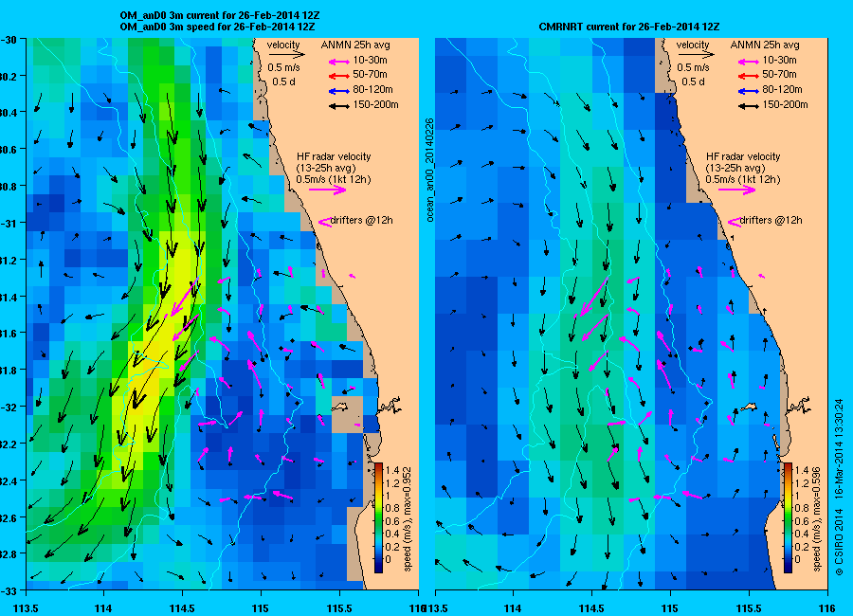
Task: Click the black velocity scale arrow in right panel
Action: tap(696, 54)
